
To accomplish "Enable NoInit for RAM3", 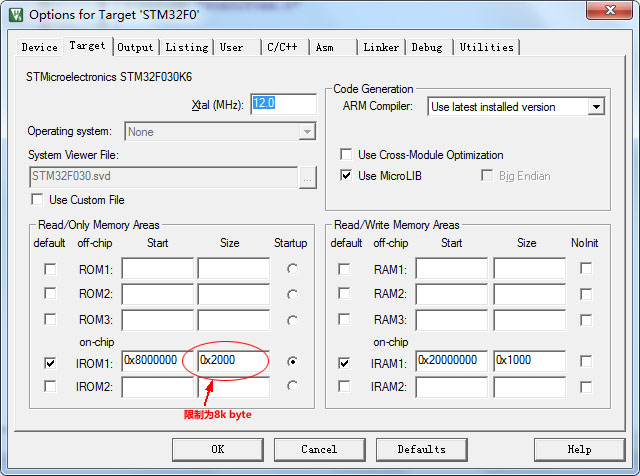I will pos(586,320).
